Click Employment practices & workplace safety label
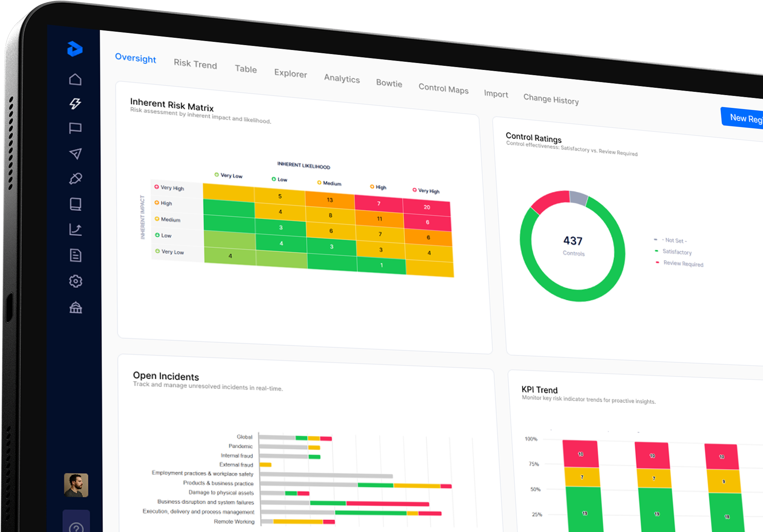The height and width of the screenshot is (532, 763). click(x=203, y=473)
